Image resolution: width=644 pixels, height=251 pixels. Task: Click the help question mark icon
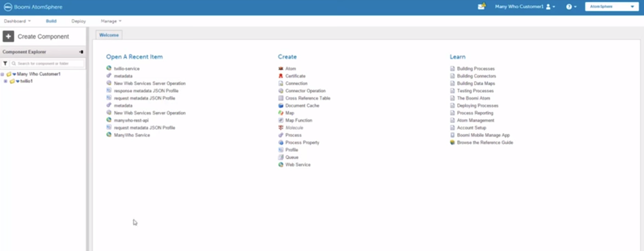[569, 7]
